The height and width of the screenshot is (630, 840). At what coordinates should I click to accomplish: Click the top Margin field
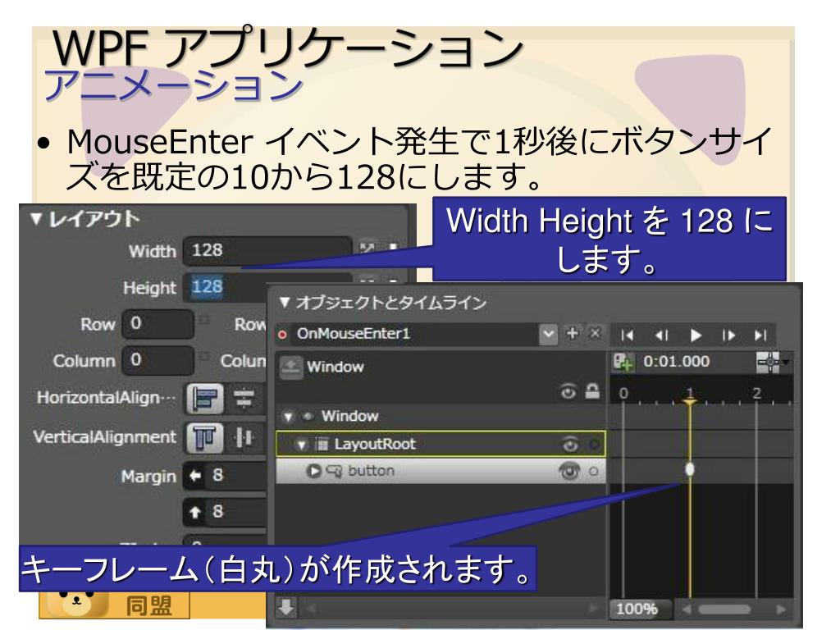[225, 512]
